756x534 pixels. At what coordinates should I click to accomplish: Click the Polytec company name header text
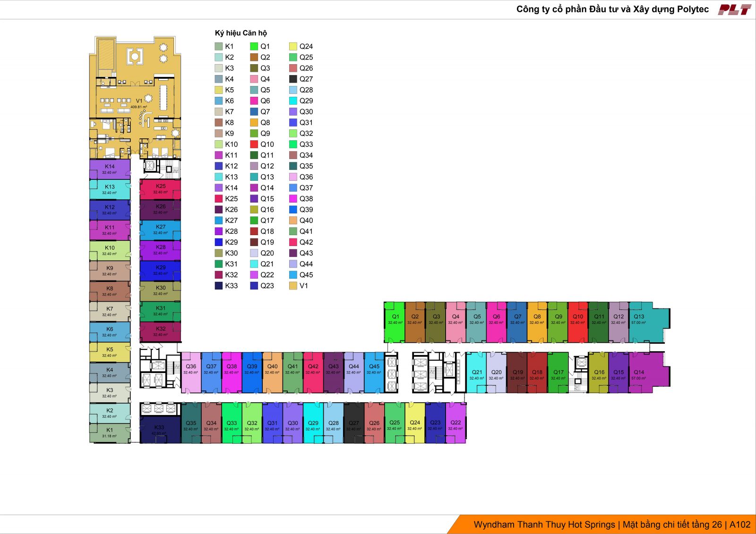click(x=612, y=9)
